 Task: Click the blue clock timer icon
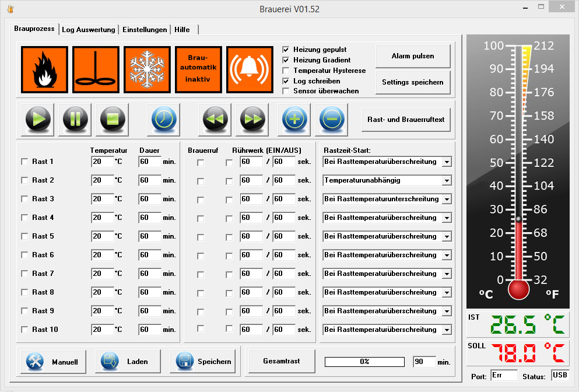point(164,120)
